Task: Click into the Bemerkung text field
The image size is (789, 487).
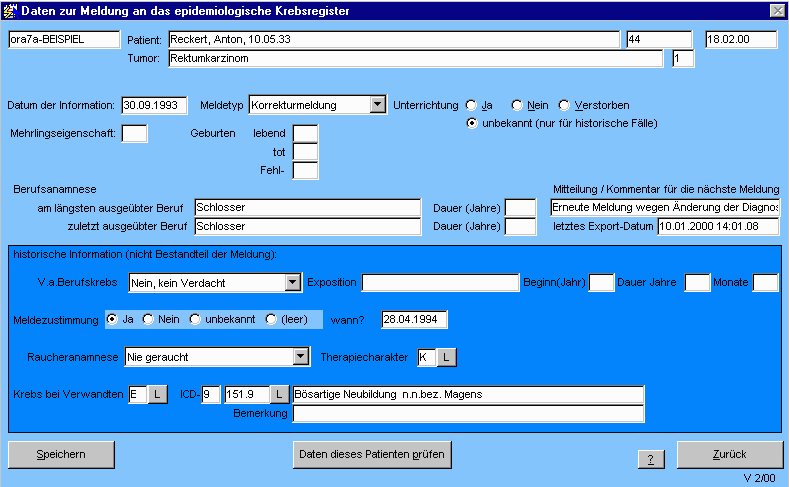Action: 468,414
